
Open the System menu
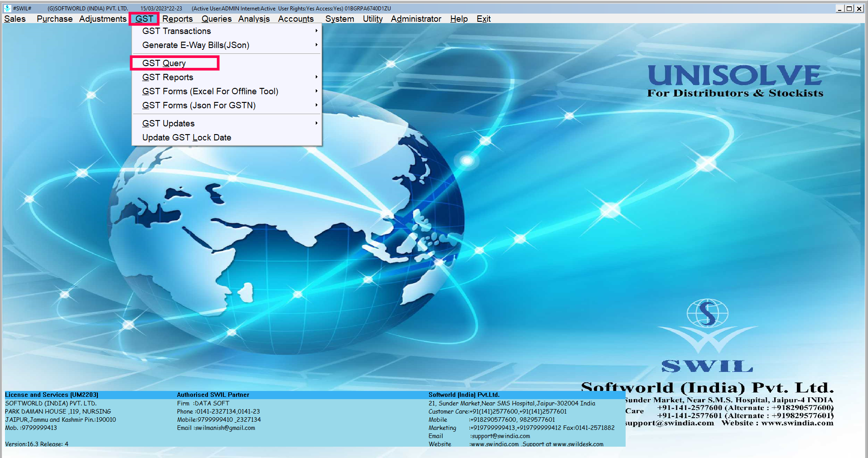[340, 19]
